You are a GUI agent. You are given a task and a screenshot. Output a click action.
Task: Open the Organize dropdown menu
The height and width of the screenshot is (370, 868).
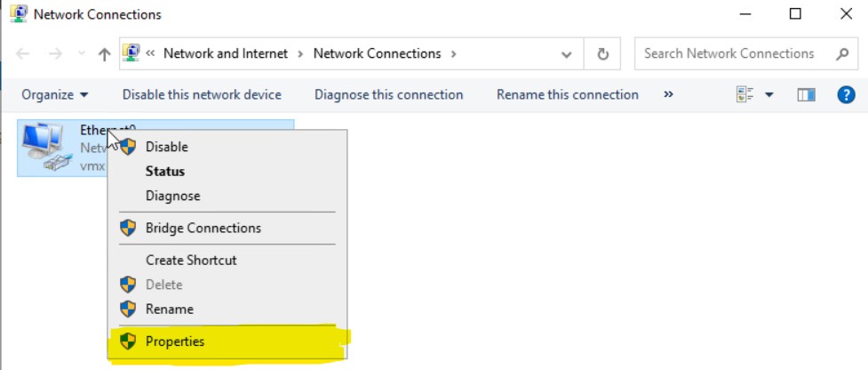(55, 95)
